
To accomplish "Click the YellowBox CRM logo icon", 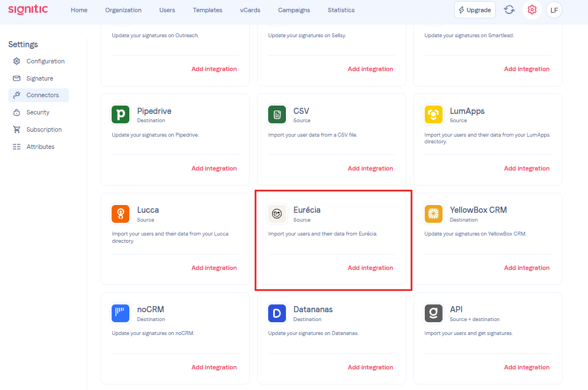I will pyautogui.click(x=434, y=213).
